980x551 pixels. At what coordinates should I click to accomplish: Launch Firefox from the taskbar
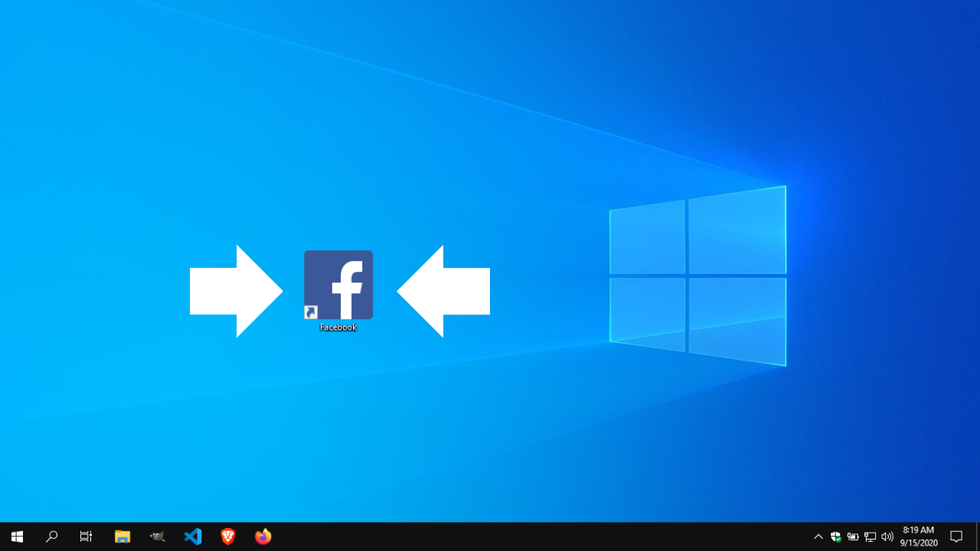[263, 536]
